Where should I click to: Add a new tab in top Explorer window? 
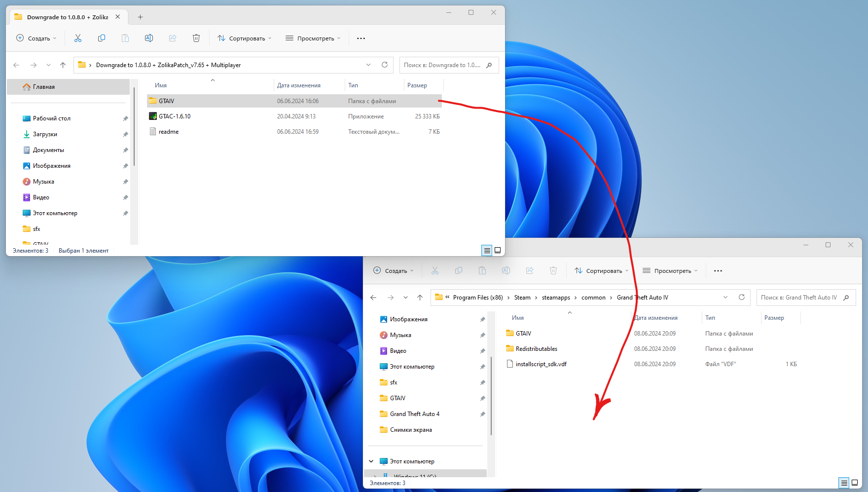141,17
